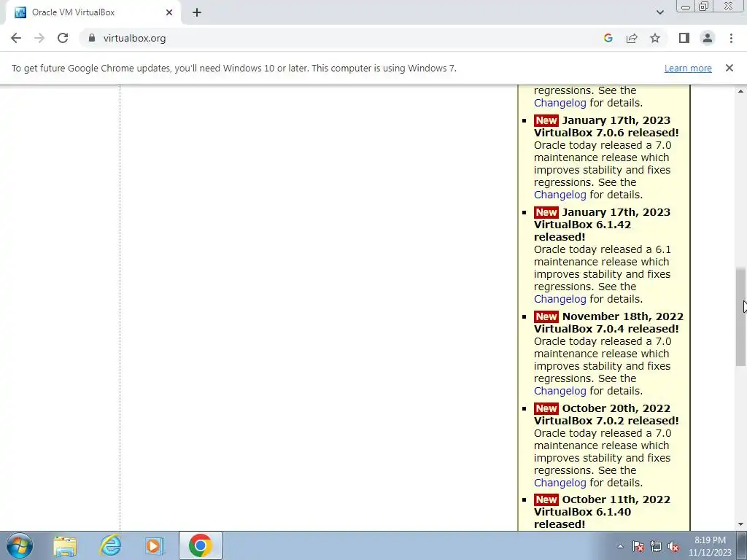Click the VirtualBox 7.0.6 released! heading
747x560 pixels.
(606, 133)
